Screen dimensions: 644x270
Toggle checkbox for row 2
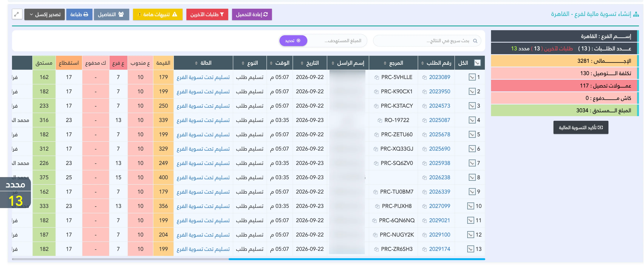click(472, 91)
